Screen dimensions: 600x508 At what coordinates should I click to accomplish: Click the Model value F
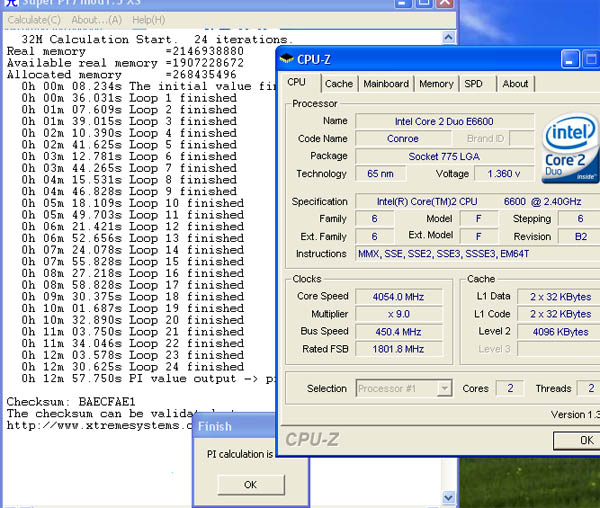coord(478,218)
